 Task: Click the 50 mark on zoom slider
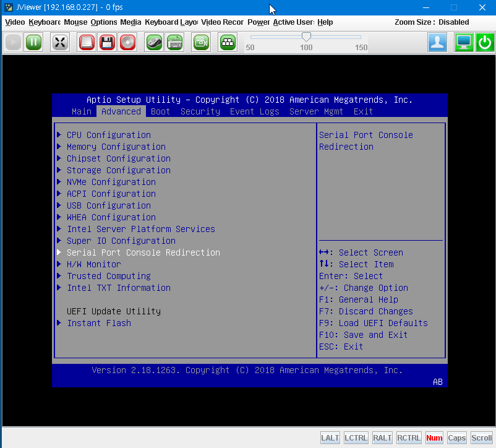250,48
